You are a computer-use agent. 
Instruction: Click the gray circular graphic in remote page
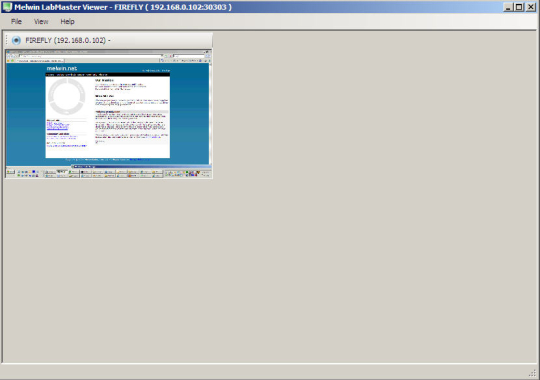click(66, 96)
